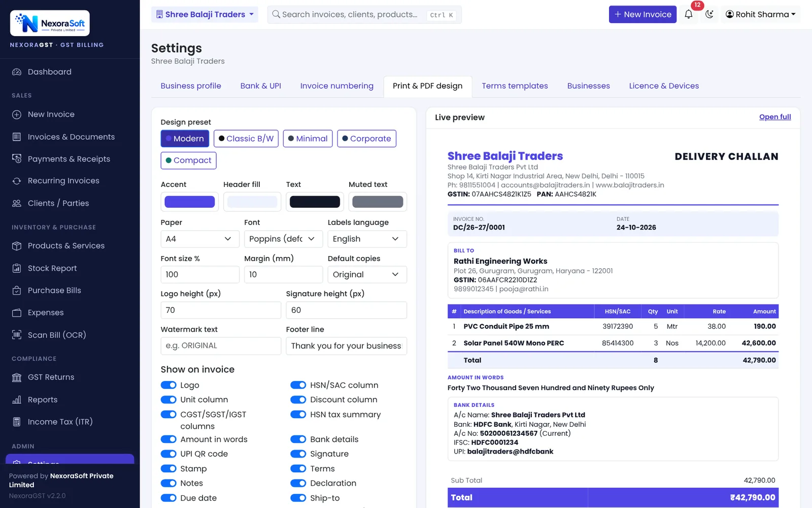Click the Expenses wallet icon
812x508 pixels.
click(17, 312)
